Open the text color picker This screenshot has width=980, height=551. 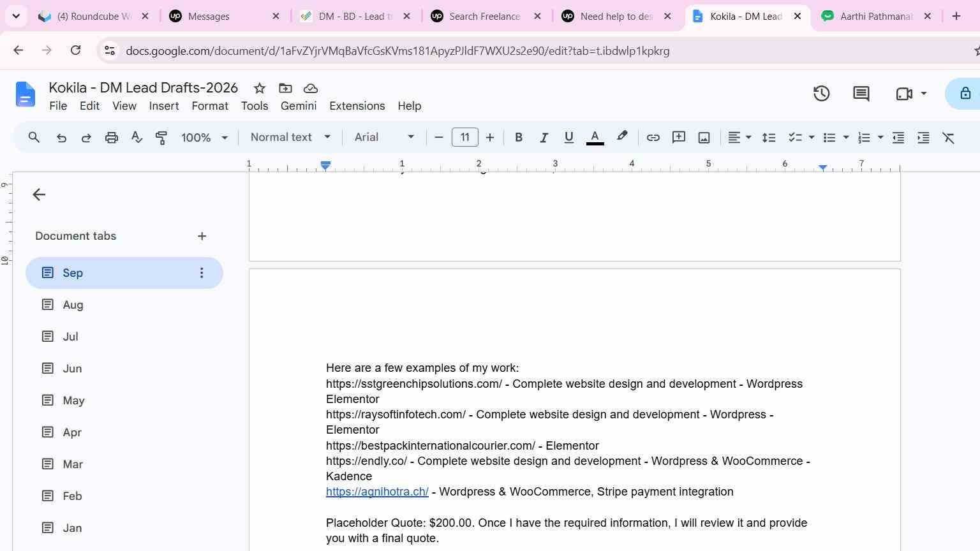[595, 138]
